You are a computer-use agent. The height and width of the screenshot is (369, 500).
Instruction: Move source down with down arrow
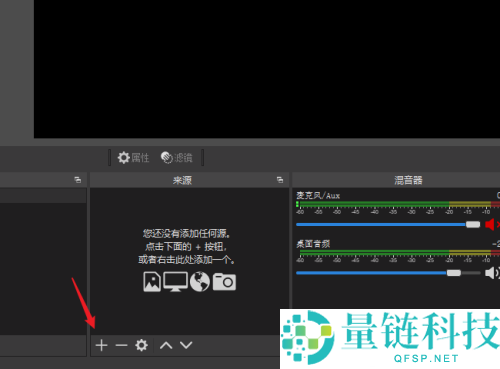click(186, 345)
